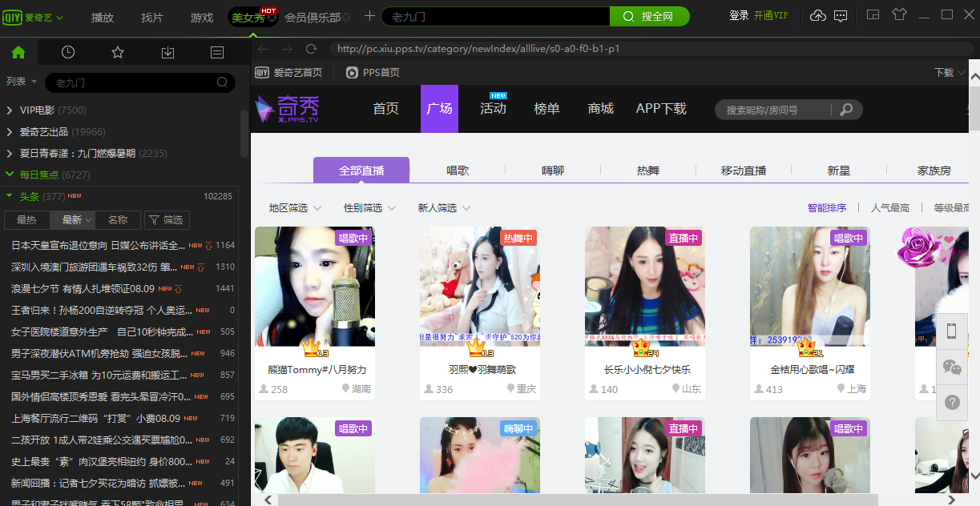Click the top search field with 老九门
This screenshot has height=506, width=980.
[x=494, y=17]
